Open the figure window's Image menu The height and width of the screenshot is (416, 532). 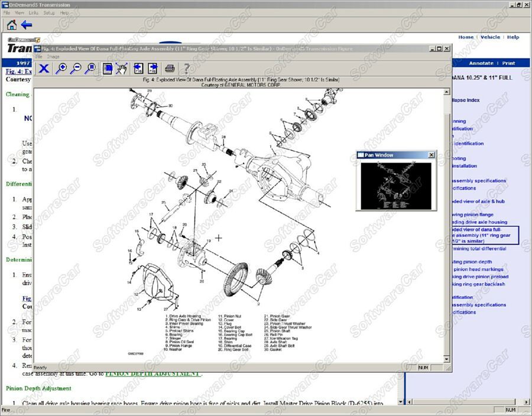point(53,57)
